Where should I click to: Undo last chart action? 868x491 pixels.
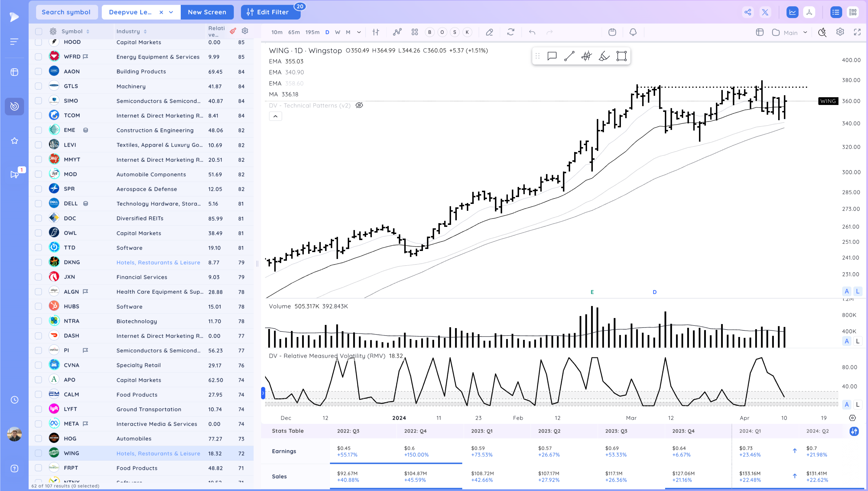coord(532,32)
